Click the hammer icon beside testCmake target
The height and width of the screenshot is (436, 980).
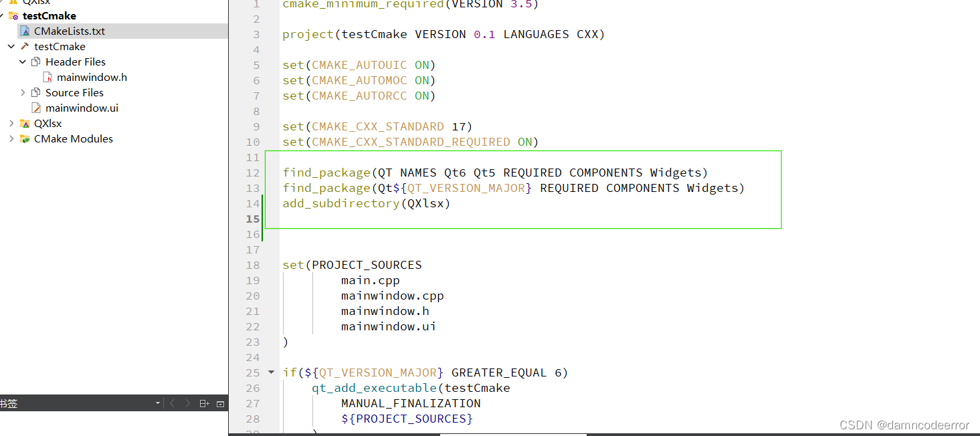tap(24, 46)
